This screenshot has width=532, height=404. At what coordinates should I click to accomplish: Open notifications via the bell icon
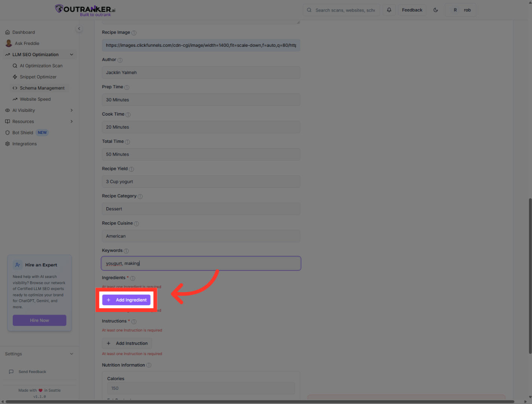[389, 10]
